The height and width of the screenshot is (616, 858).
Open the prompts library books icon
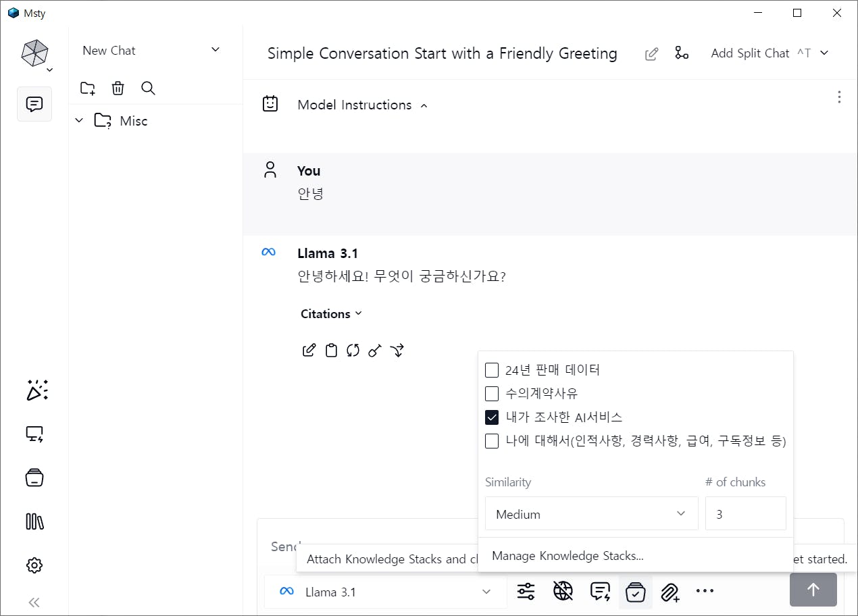(34, 521)
